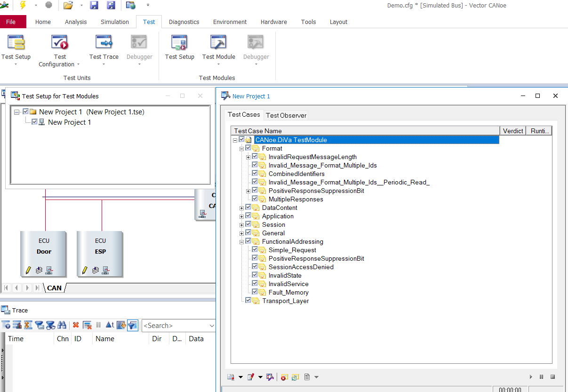Toggle the delta time icon in the Trace toolbar
Screen dimensions: 568x392
[110, 325]
